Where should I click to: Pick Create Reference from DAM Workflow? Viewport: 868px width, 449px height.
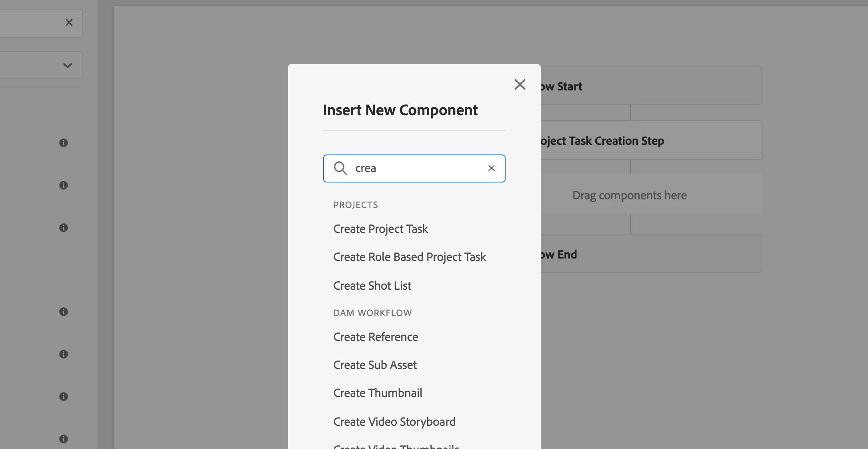tap(375, 337)
